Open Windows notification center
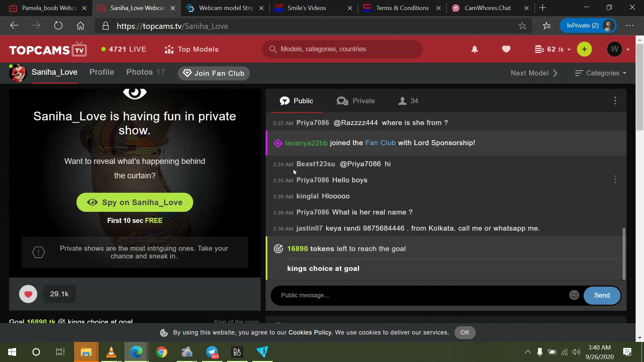Viewport: 644px width, 362px height. (x=627, y=352)
